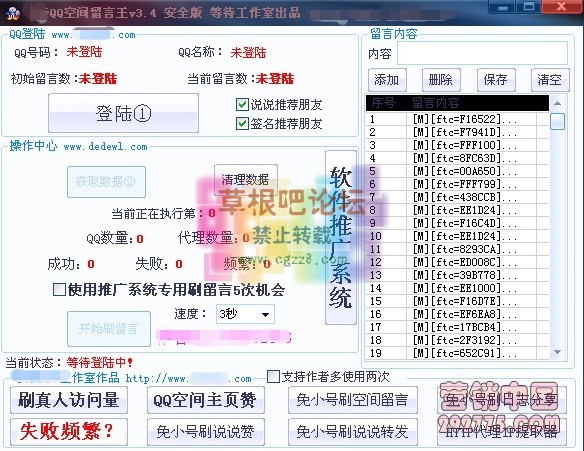Click the 免小号刷日志分享 button
584x451 pixels.
click(x=502, y=400)
